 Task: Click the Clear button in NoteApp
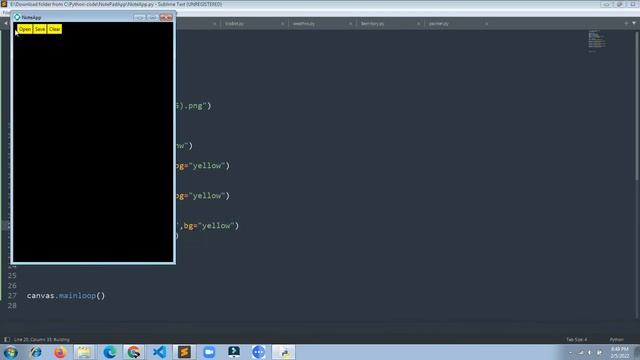tap(55, 29)
